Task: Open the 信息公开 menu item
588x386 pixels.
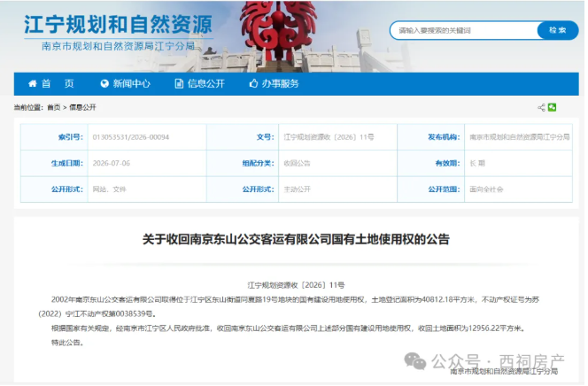Action: [200, 83]
